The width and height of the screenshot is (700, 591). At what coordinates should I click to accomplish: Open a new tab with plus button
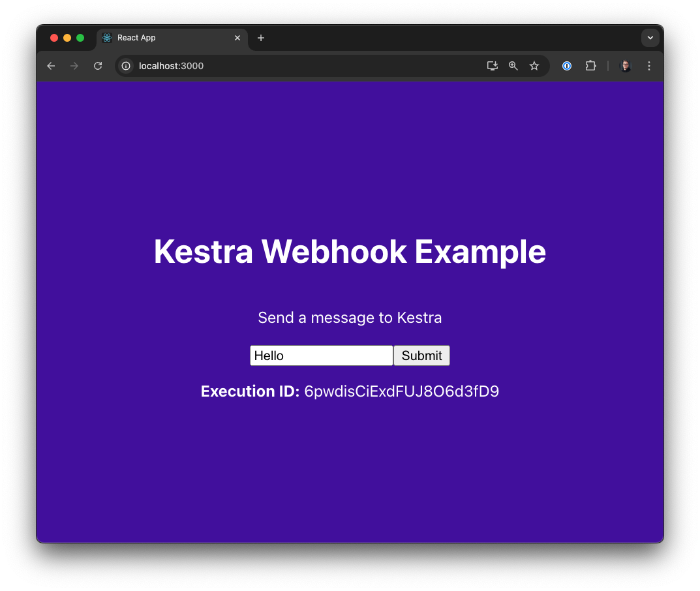tap(261, 38)
